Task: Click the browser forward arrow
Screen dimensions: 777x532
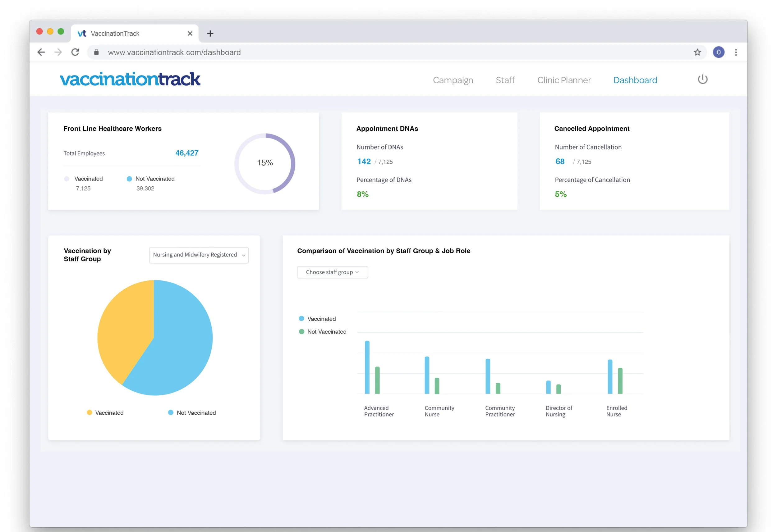Action: click(58, 52)
